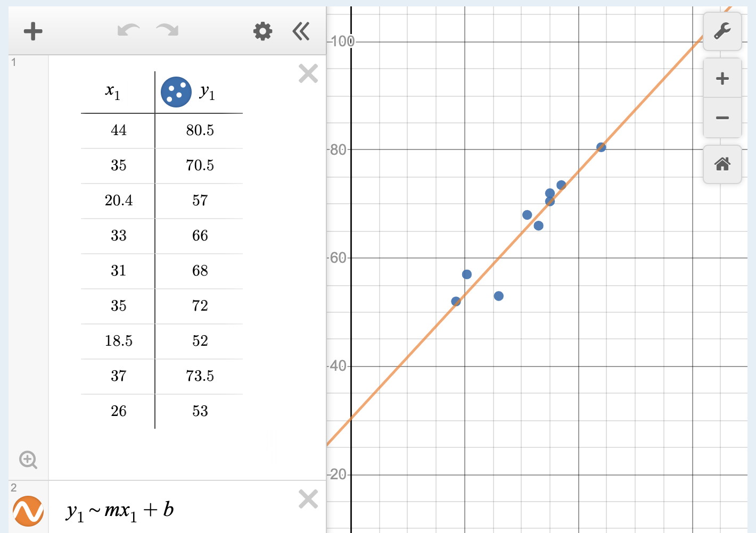Select table cell with value 80.5
Viewport: 756px width, 533px height.
point(200,130)
